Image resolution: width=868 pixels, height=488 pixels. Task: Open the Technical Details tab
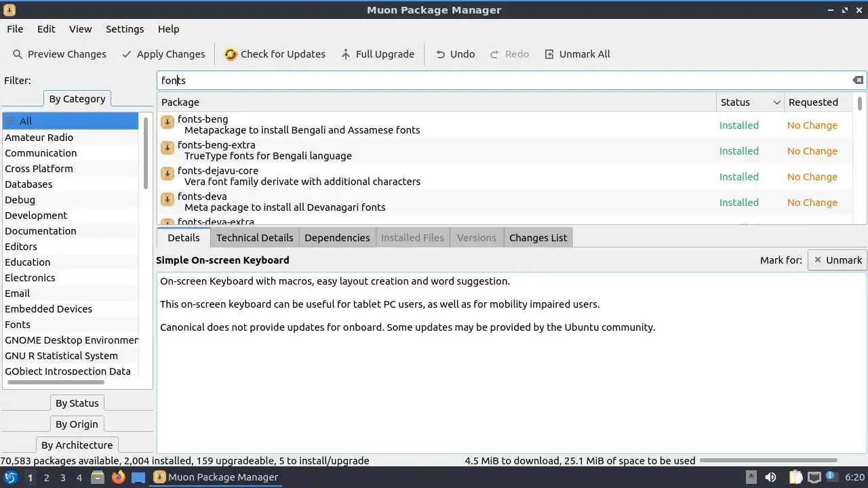click(x=255, y=237)
